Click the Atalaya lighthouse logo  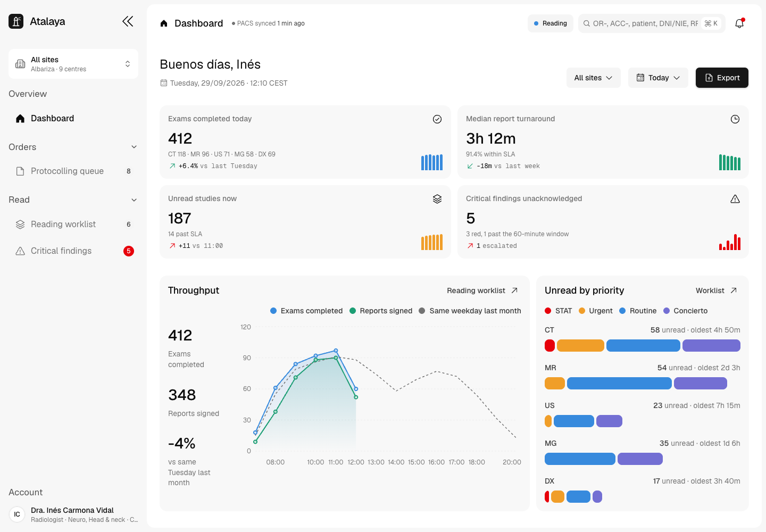click(16, 21)
